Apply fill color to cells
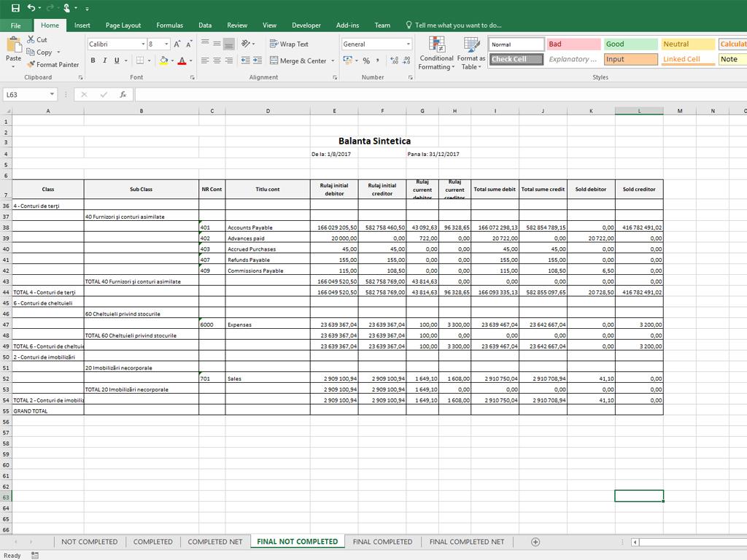The height and width of the screenshot is (560, 747). pos(164,61)
